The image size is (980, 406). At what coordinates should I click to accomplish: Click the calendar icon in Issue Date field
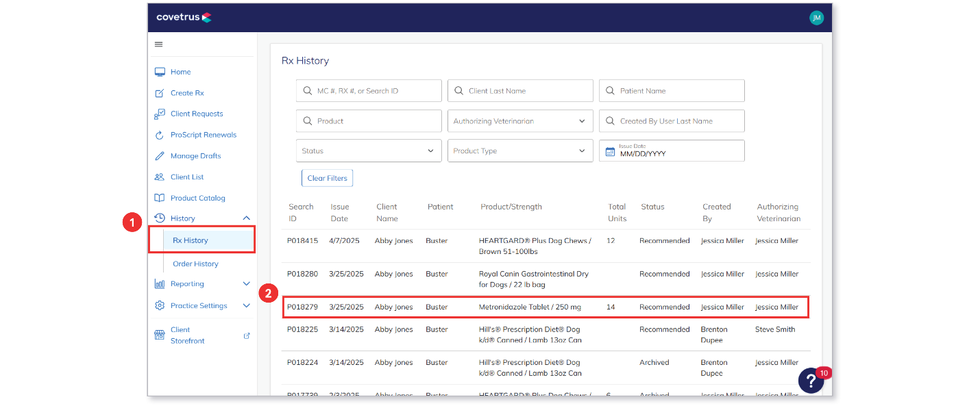[610, 151]
